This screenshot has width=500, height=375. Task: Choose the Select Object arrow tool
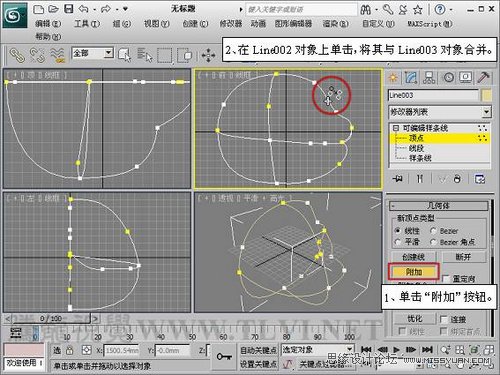[x=125, y=55]
